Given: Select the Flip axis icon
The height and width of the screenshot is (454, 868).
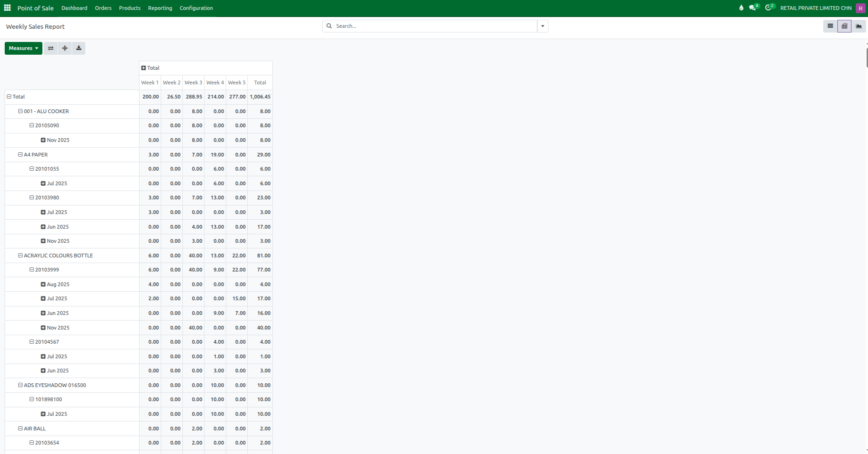Looking at the screenshot, I should pos(50,48).
